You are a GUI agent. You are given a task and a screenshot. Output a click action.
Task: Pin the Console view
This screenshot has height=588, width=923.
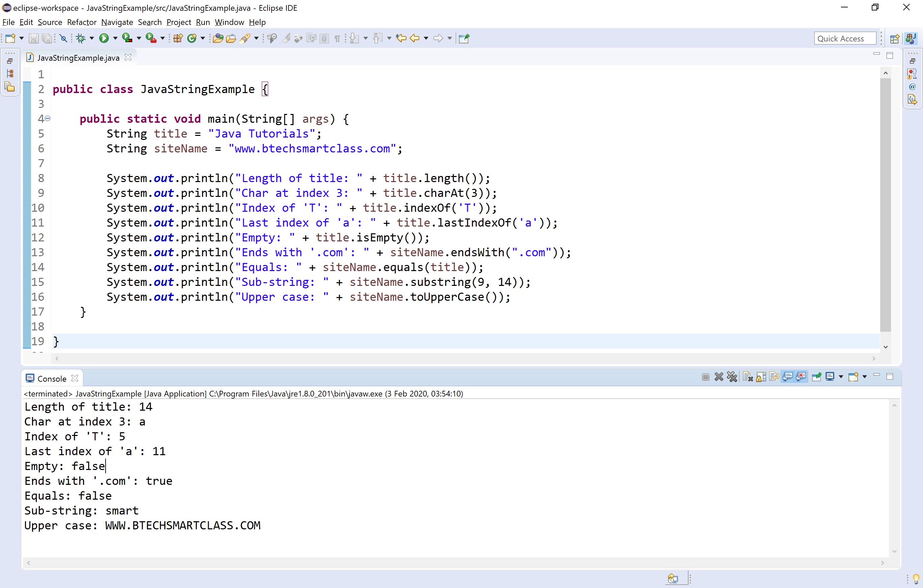tap(817, 377)
